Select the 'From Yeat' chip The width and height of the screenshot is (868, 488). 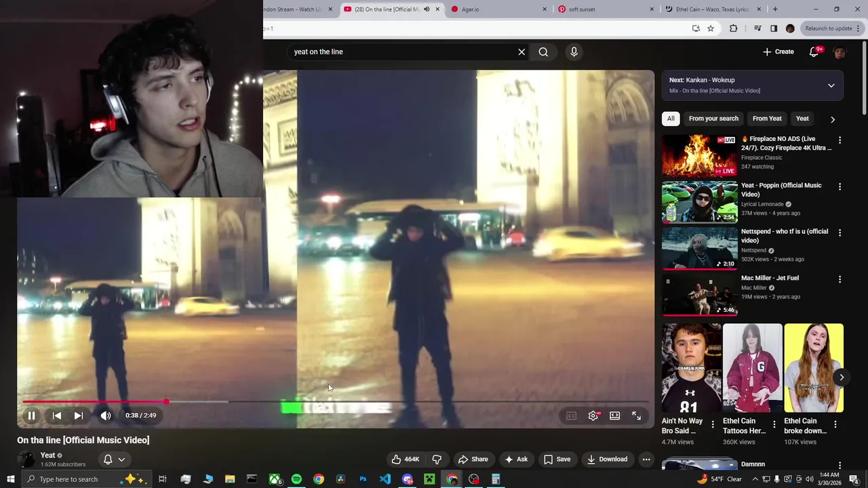pos(767,119)
